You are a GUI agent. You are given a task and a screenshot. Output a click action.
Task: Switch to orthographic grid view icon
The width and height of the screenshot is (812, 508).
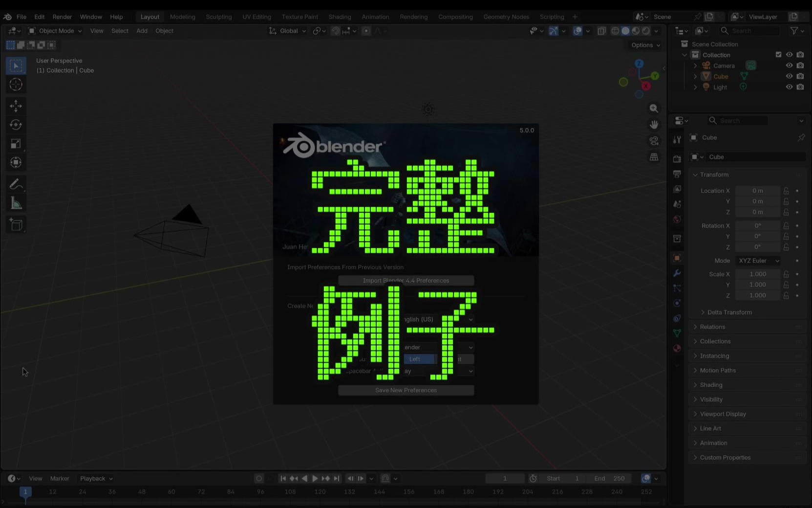click(x=654, y=157)
